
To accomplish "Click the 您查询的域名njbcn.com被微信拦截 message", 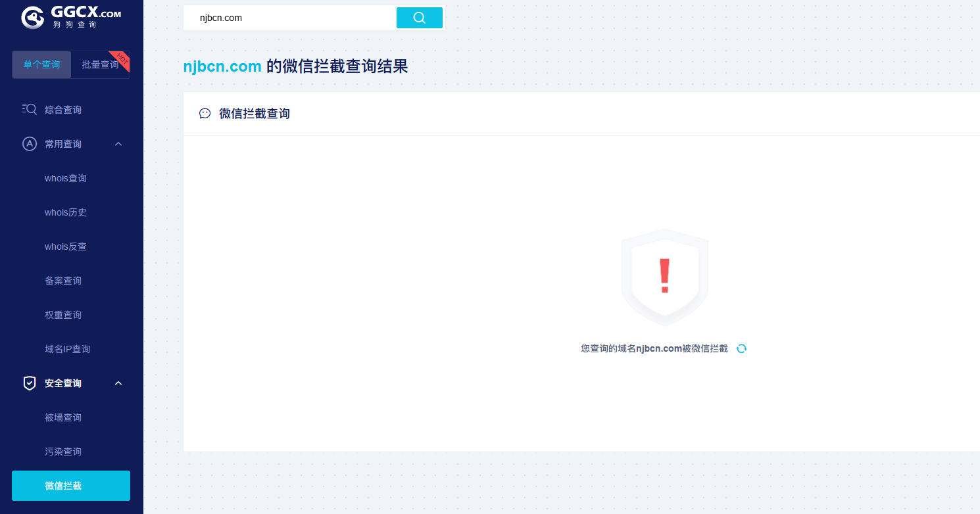I will 654,348.
